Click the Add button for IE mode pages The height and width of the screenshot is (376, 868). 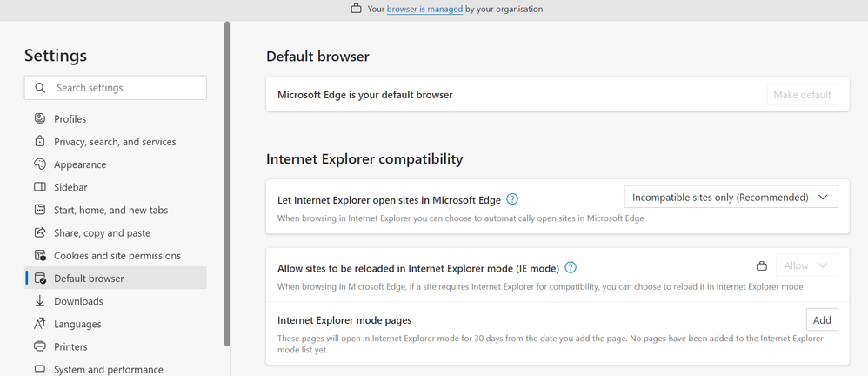822,320
